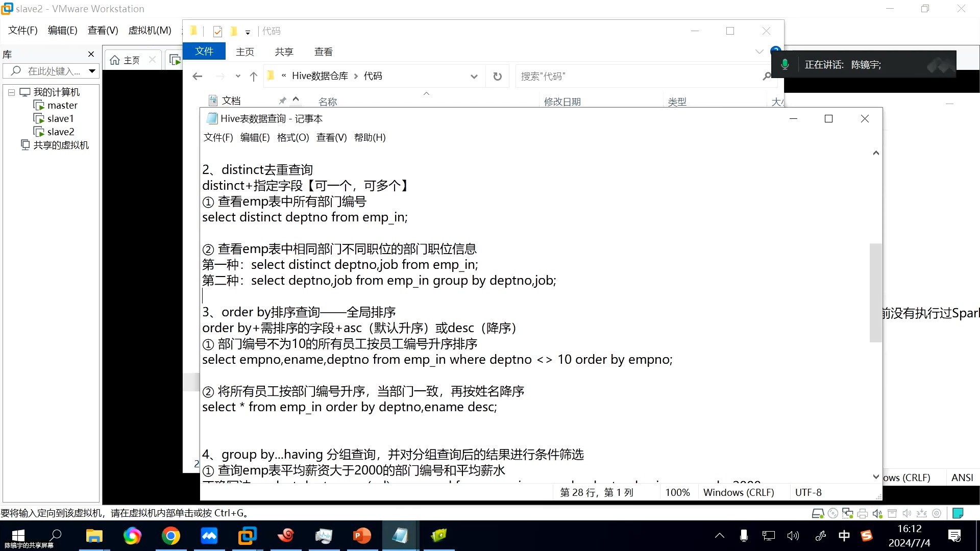This screenshot has height=551, width=980.
Task: Open VMware 查看(V) menu
Action: [103, 30]
